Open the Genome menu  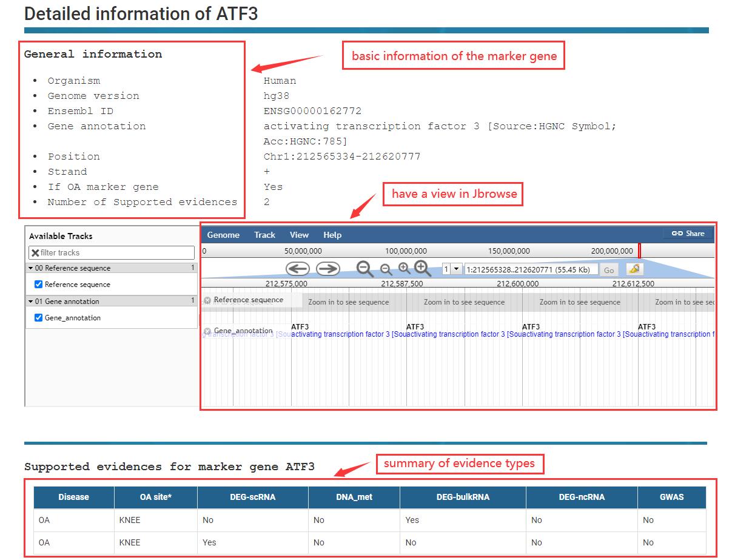tap(223, 235)
